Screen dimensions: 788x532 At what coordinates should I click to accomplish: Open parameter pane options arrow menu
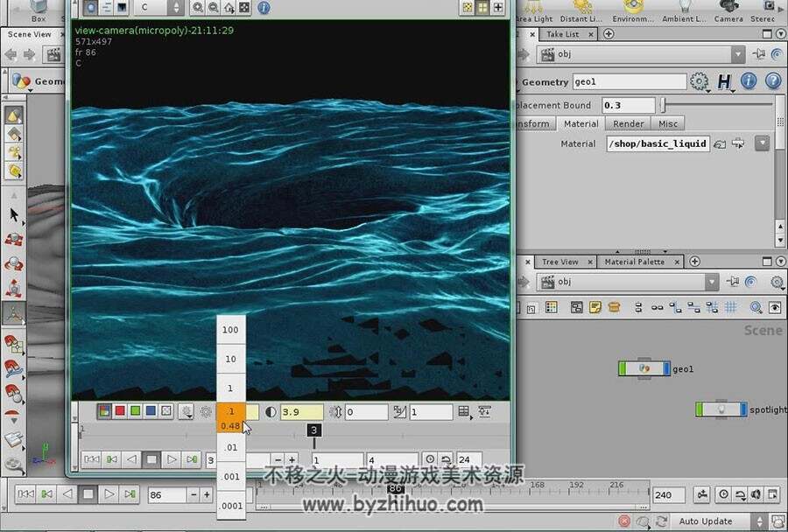point(781,33)
